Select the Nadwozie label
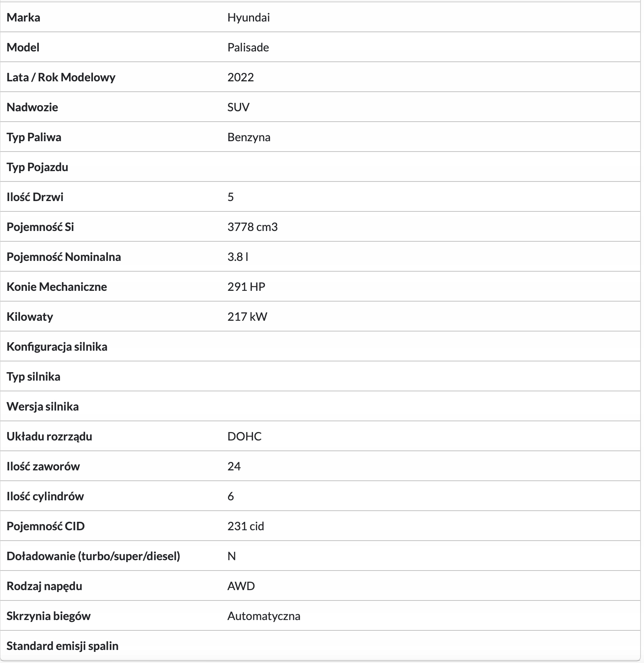The image size is (644, 663). tap(32, 107)
